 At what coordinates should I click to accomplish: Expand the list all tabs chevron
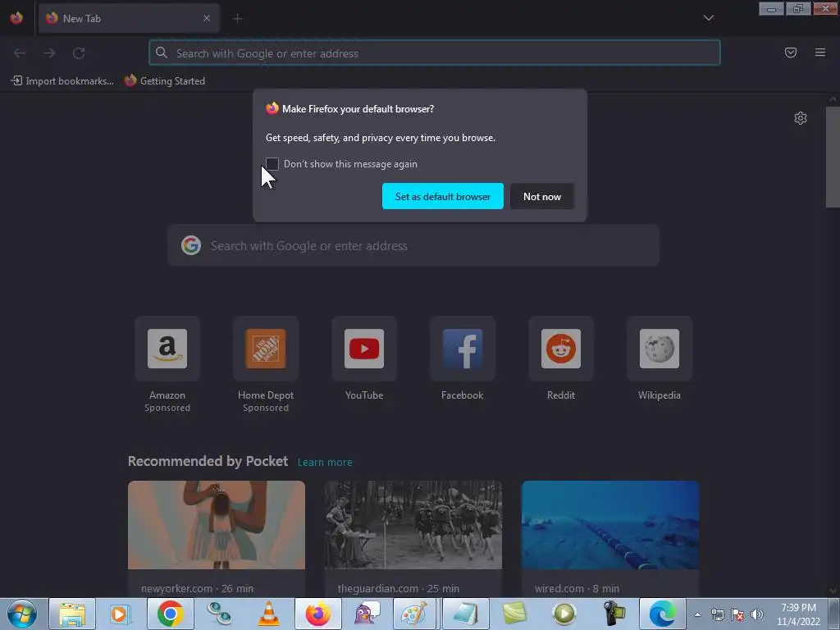708,18
